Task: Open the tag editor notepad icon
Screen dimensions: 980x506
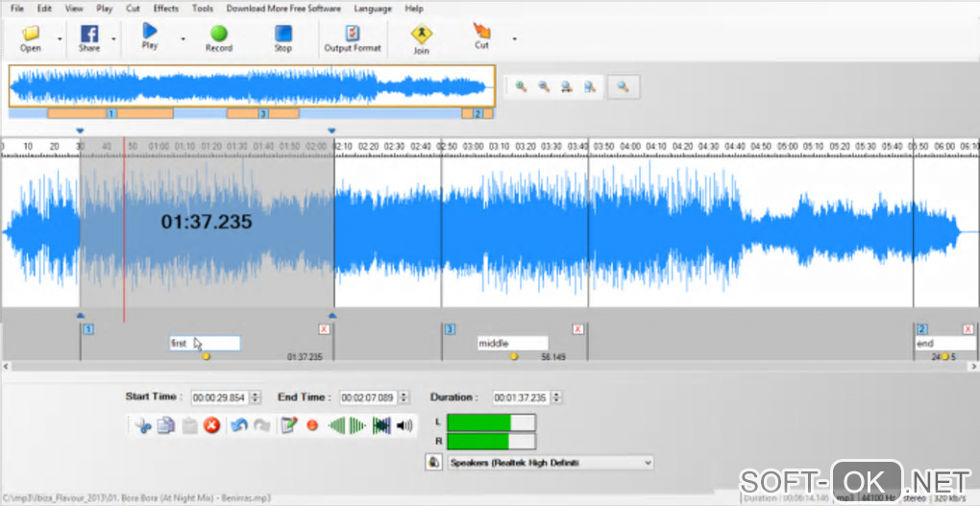Action: (289, 426)
